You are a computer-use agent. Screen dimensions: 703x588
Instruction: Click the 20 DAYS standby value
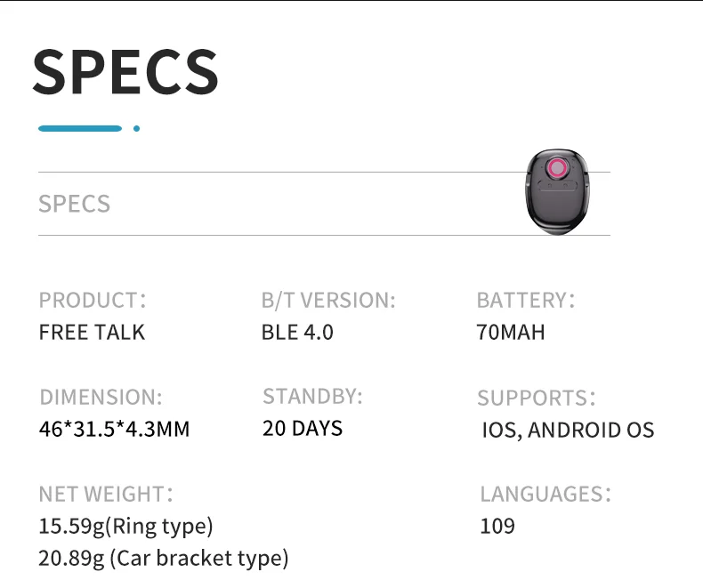[303, 429]
